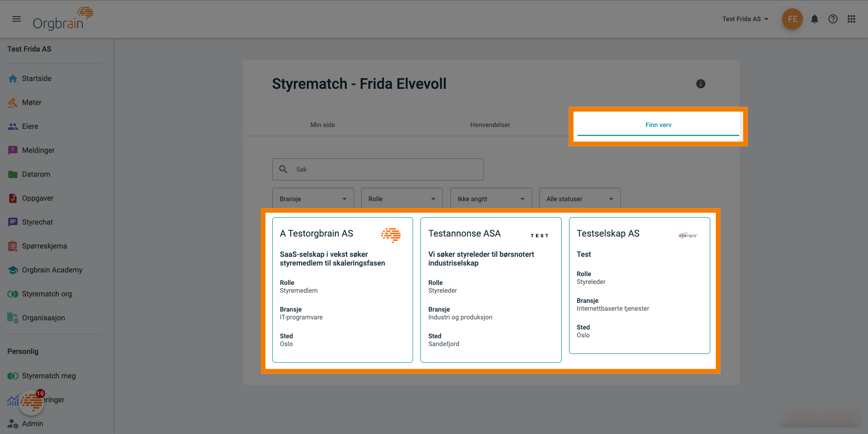Go to Spørreskjema
This screenshot has width=868, height=434.
click(x=45, y=246)
